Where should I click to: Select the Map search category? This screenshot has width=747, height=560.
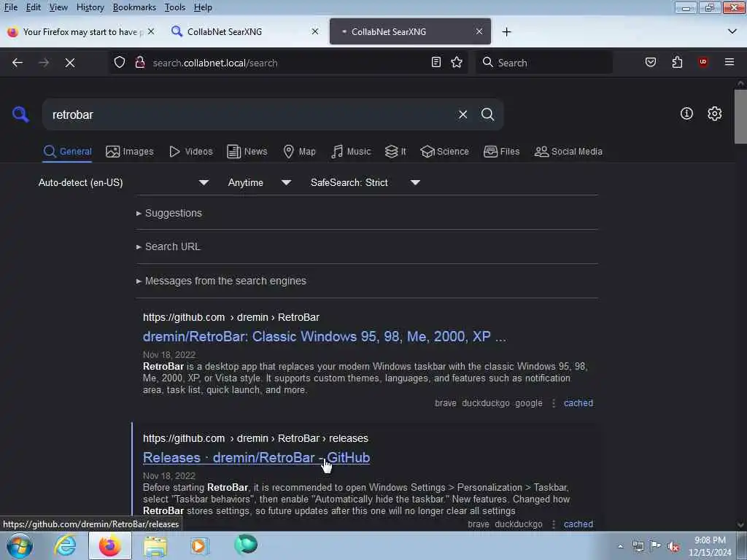tap(299, 152)
